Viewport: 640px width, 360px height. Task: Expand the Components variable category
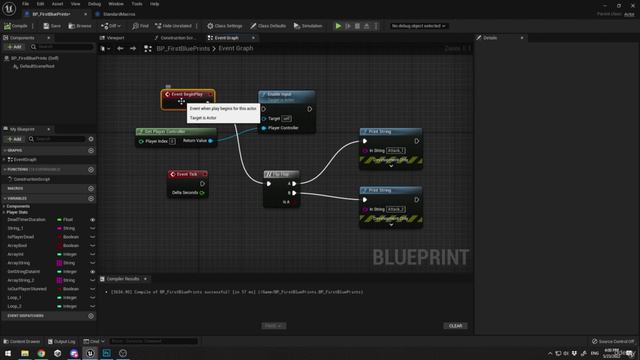(x=4, y=206)
